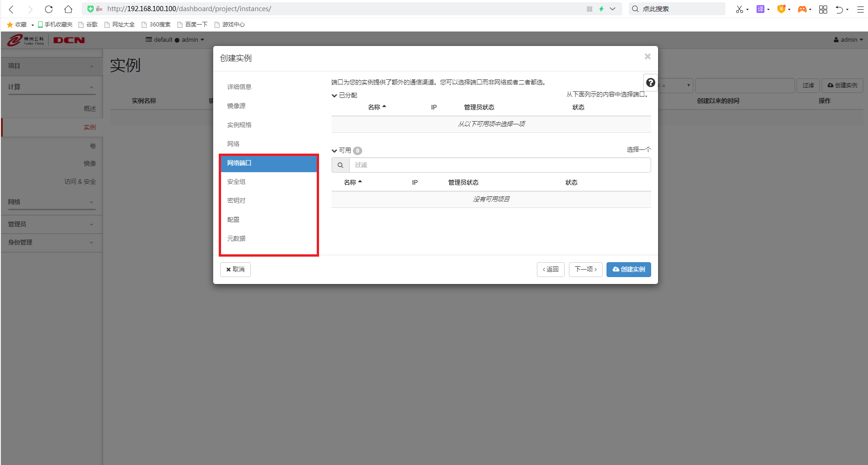Viewport: 868px width, 465px height.
Task: Open the instance filter type dropdown
Action: [x=675, y=85]
